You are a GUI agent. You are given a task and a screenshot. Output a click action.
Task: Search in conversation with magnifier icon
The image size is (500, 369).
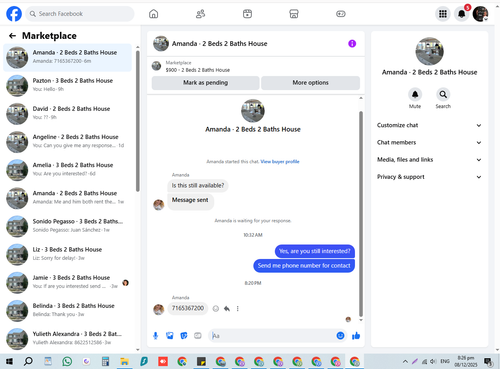[443, 94]
